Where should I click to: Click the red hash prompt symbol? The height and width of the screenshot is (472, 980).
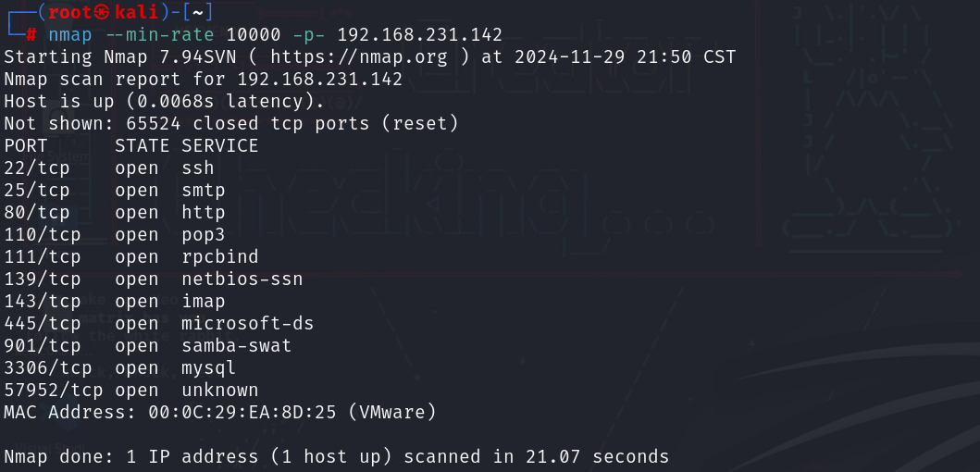coord(31,34)
